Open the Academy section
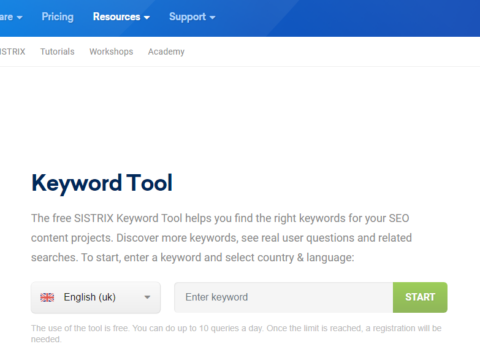This screenshot has height=360, width=480. (x=166, y=52)
